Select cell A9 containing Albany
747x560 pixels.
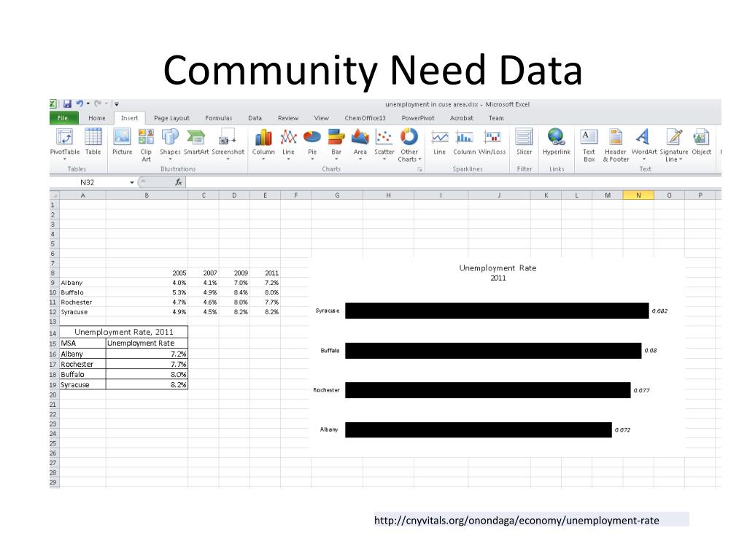pyautogui.click(x=83, y=283)
